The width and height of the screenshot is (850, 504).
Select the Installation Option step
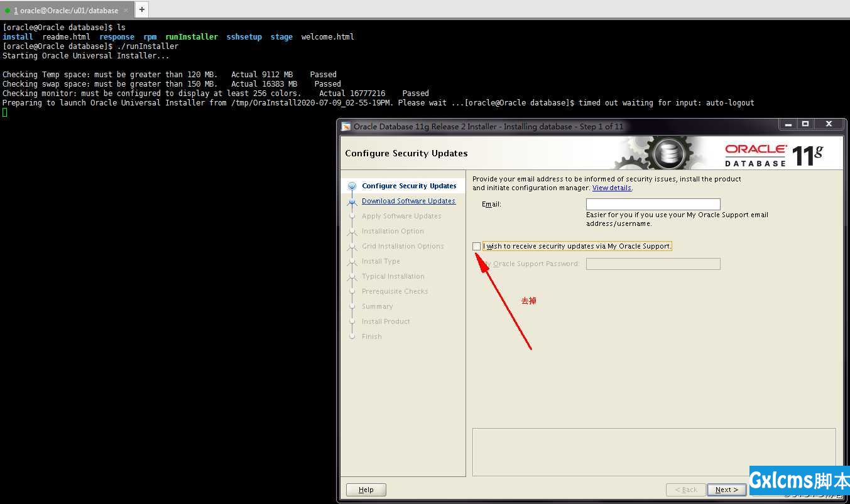(x=393, y=231)
